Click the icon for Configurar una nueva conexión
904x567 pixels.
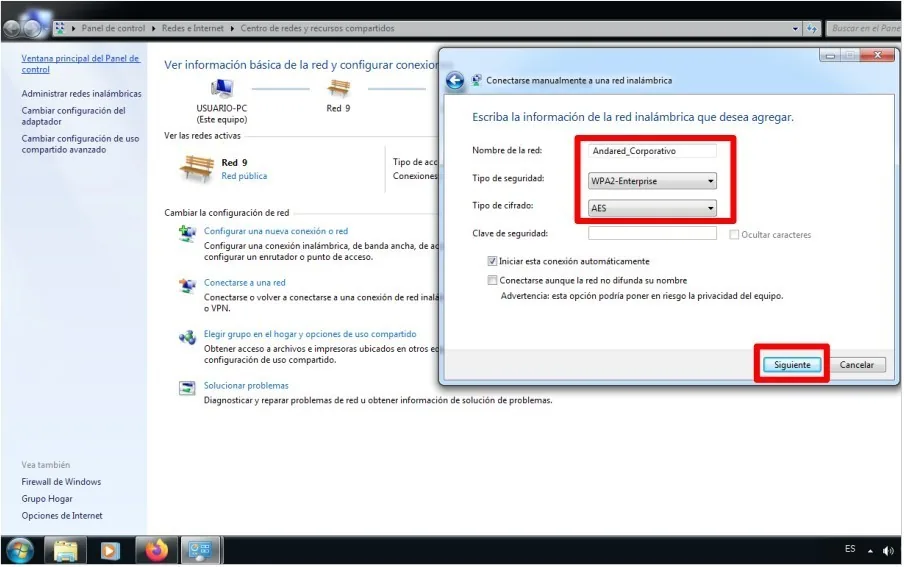coord(187,234)
